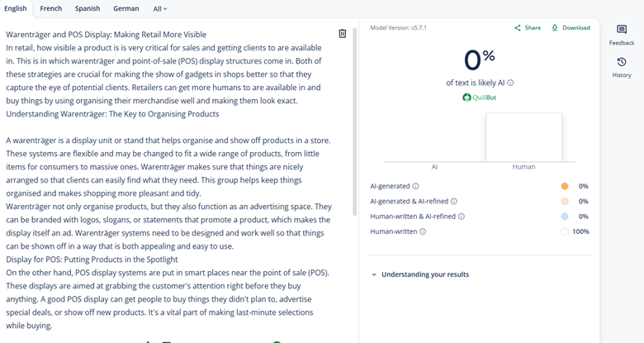
Task: Click the blue Human-written & AI-refined dot
Action: coord(565,217)
